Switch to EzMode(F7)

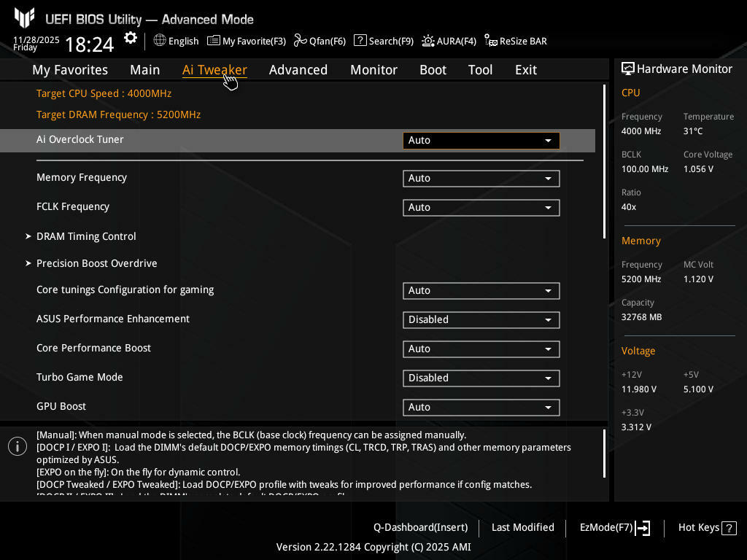point(614,528)
